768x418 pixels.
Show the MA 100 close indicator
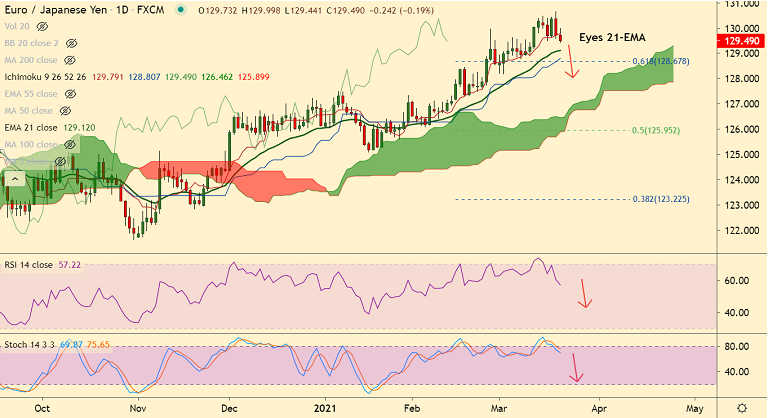tap(70, 145)
